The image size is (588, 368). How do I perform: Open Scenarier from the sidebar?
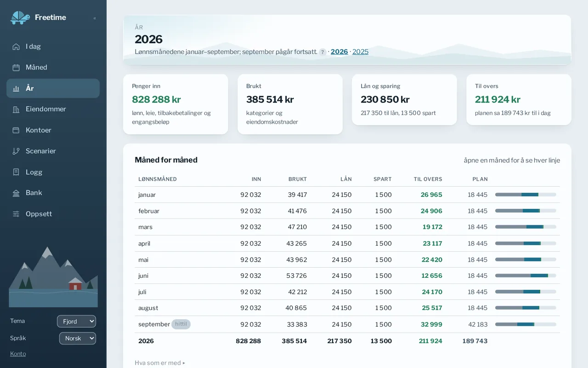pos(53,151)
